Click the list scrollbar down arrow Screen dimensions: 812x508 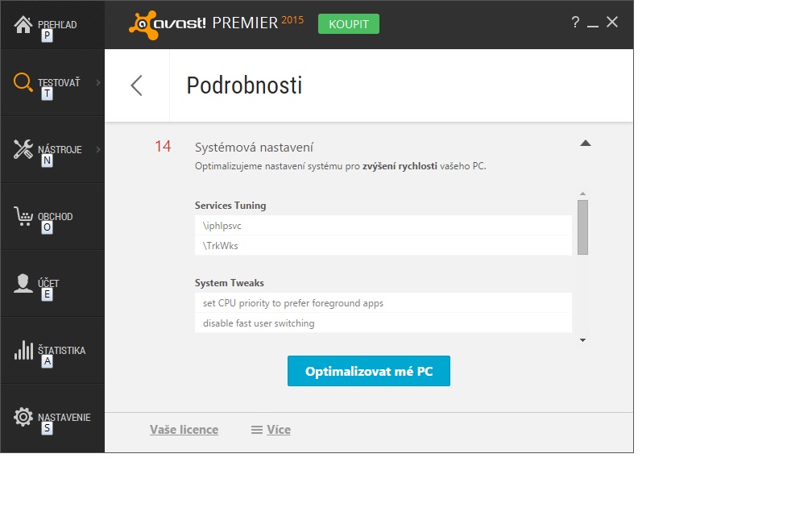pos(582,340)
